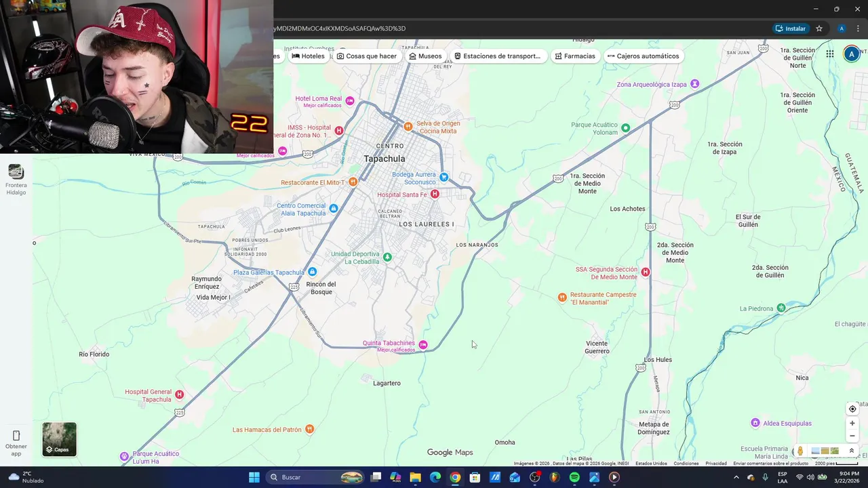
Task: Click the Vicente Guerrero map label
Action: click(x=597, y=347)
